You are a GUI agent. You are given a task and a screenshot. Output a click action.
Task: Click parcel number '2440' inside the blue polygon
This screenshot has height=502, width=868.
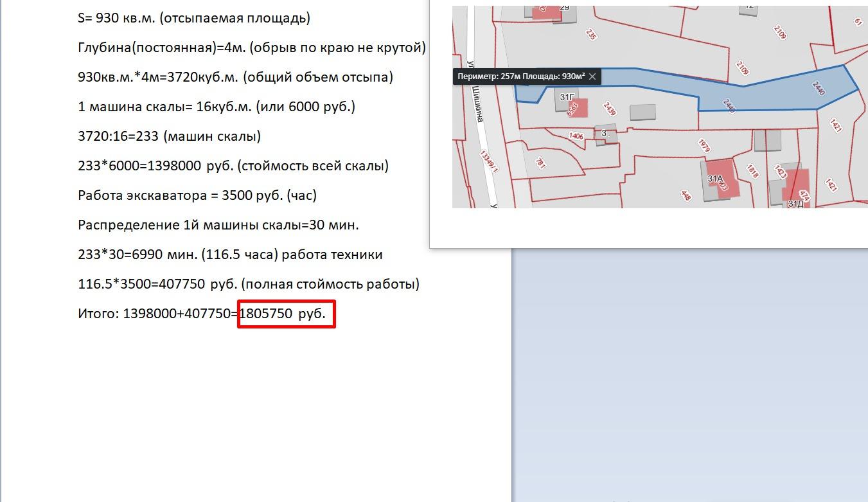click(x=819, y=89)
